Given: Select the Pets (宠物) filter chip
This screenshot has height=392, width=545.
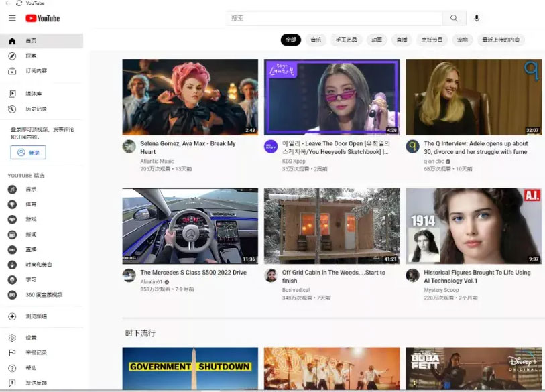Looking at the screenshot, I should click(x=463, y=40).
